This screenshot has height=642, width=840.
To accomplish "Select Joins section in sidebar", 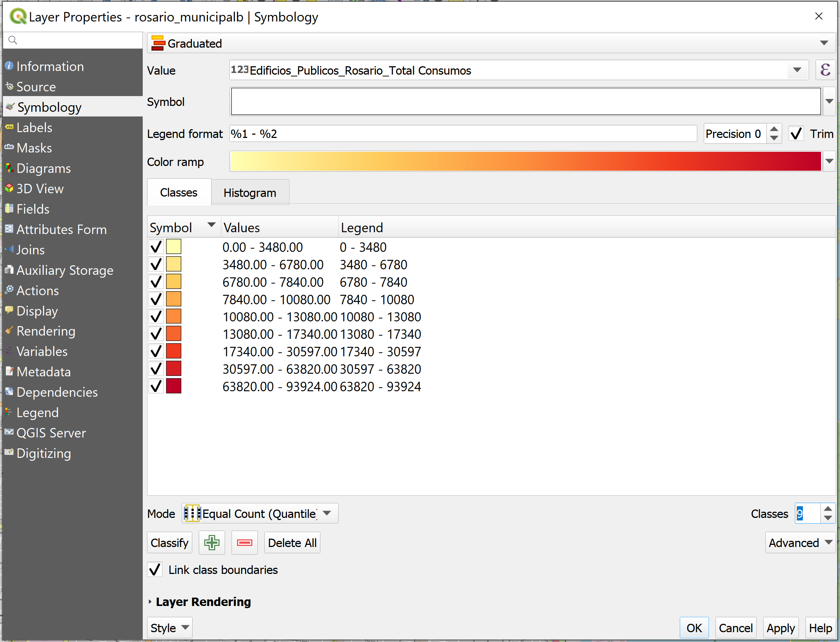I will 31,250.
